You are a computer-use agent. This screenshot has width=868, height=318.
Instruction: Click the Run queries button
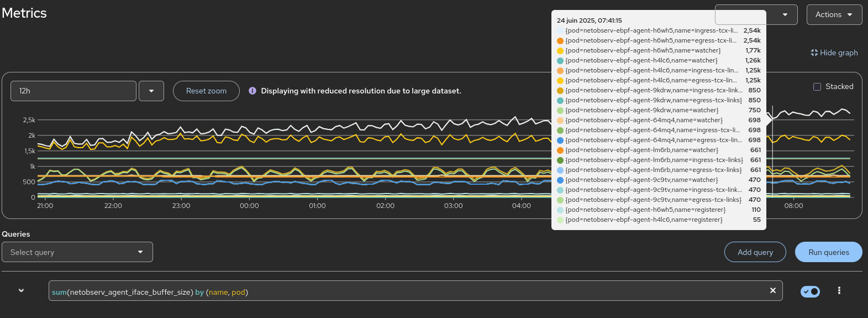829,252
